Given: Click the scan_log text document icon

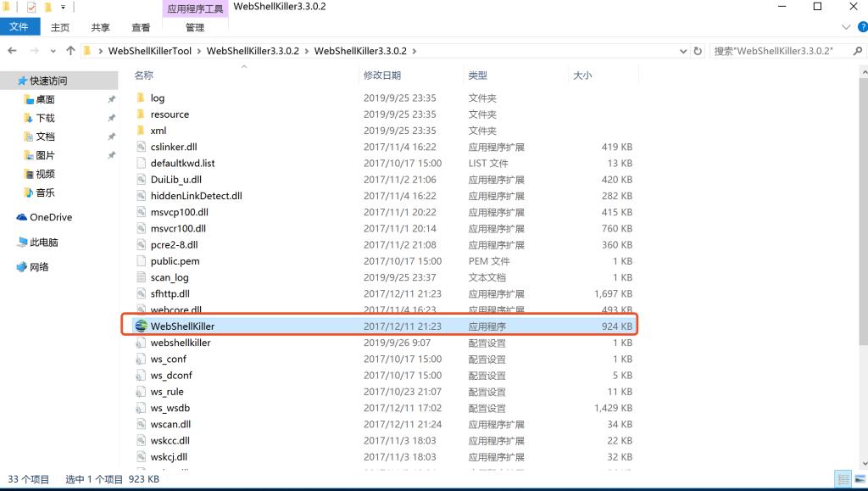Looking at the screenshot, I should [x=142, y=277].
